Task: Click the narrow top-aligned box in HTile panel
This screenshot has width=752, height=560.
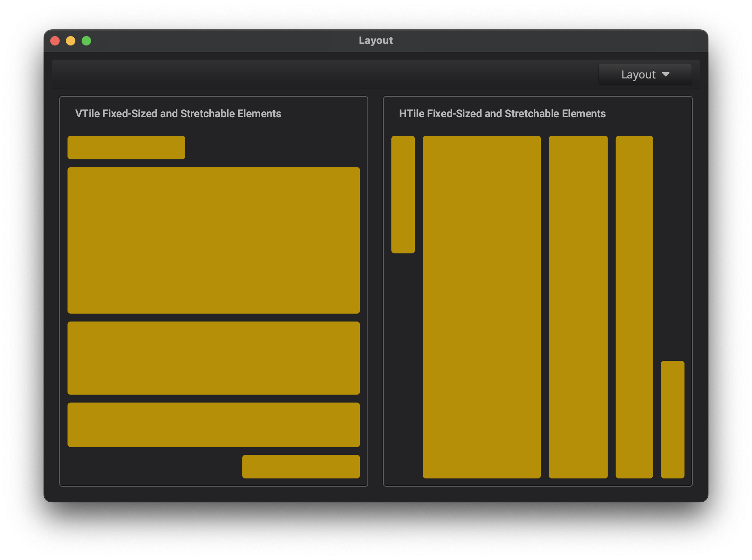Action: pos(403,195)
